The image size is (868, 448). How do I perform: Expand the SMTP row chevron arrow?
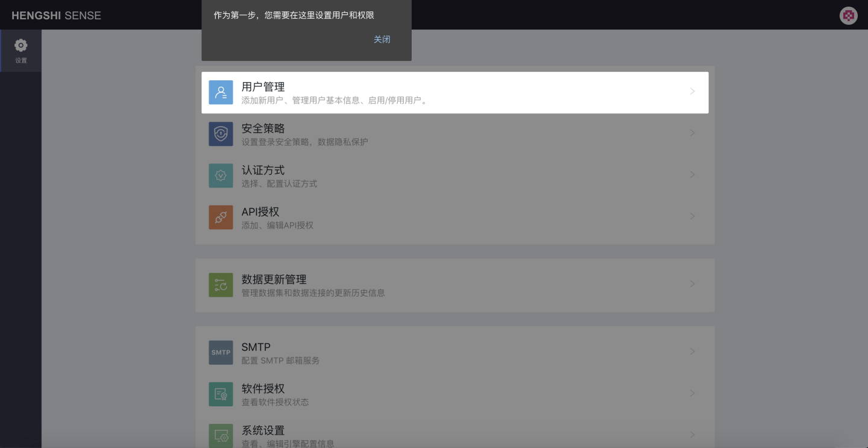tap(693, 352)
